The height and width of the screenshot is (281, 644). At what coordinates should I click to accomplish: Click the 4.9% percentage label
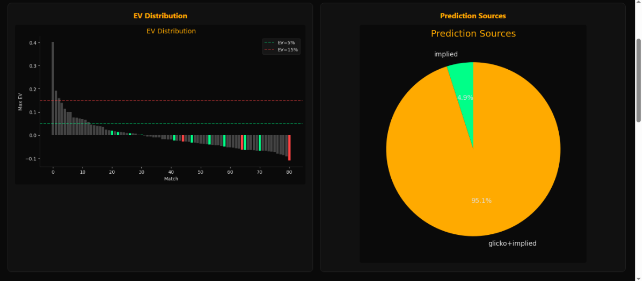465,98
